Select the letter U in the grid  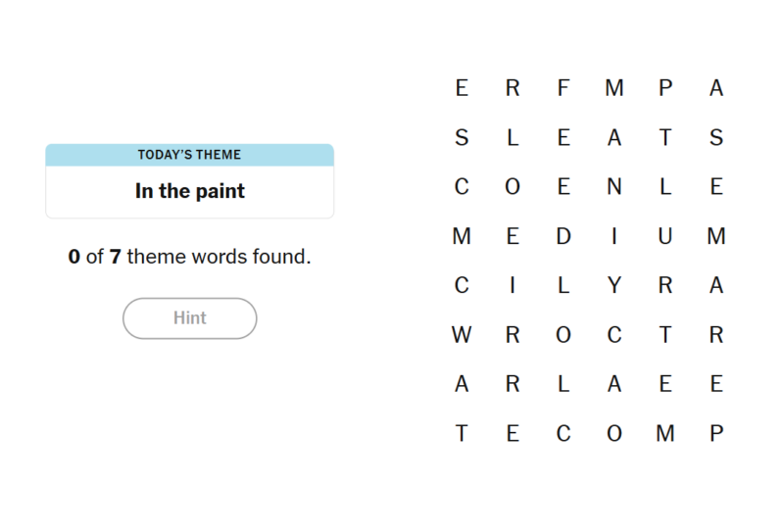(665, 236)
